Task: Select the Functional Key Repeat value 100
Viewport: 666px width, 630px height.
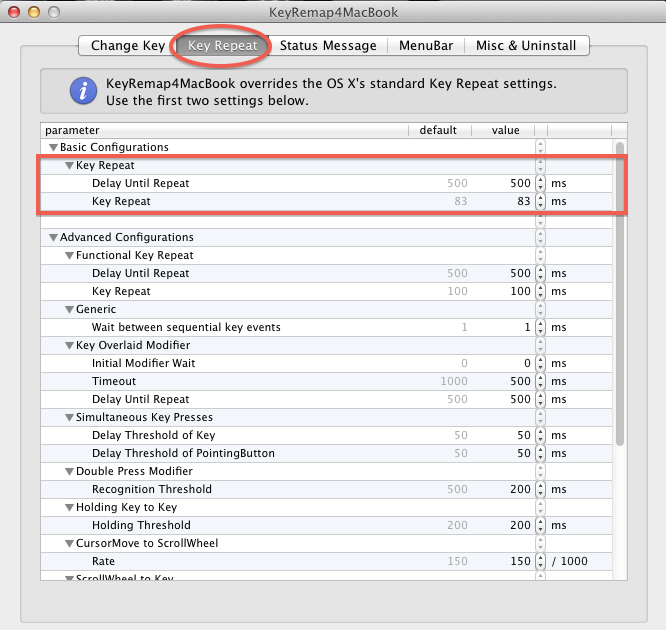Action: tap(520, 291)
